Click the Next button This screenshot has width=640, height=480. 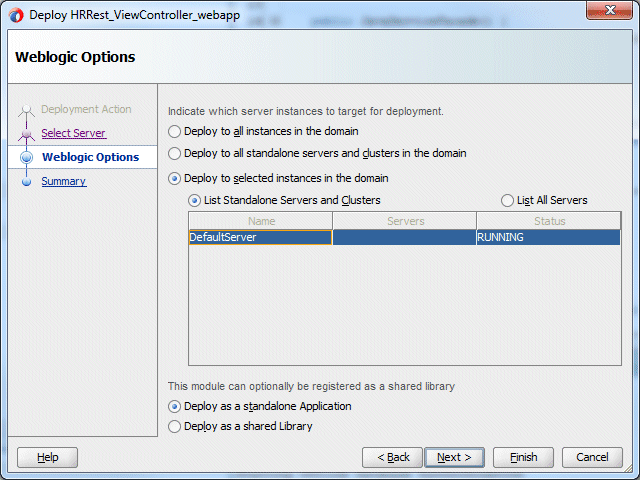(454, 458)
